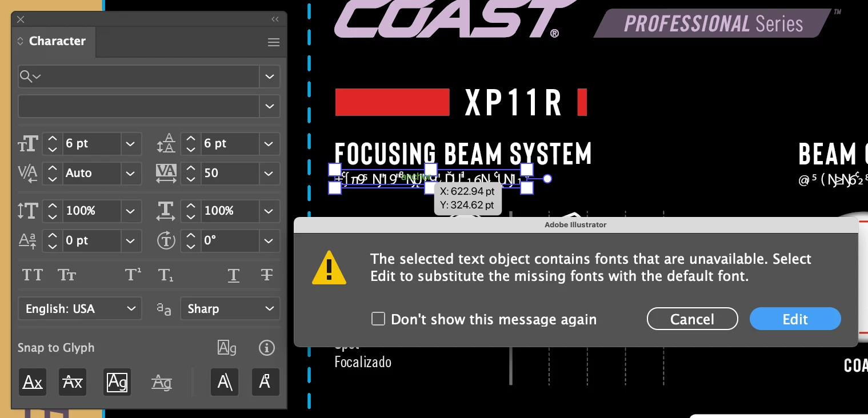
Task: Click the vertical scale icon
Action: click(x=28, y=211)
